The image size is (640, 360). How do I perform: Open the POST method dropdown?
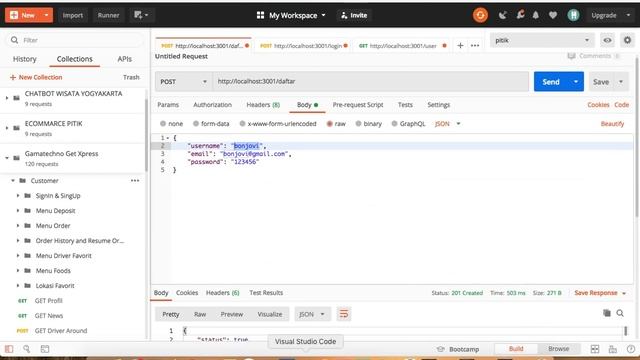click(x=183, y=82)
